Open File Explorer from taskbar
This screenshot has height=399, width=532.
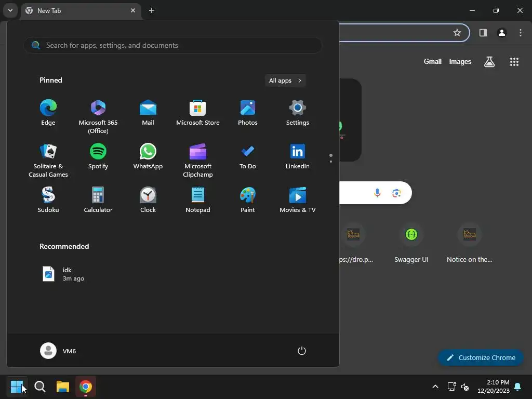click(x=63, y=387)
